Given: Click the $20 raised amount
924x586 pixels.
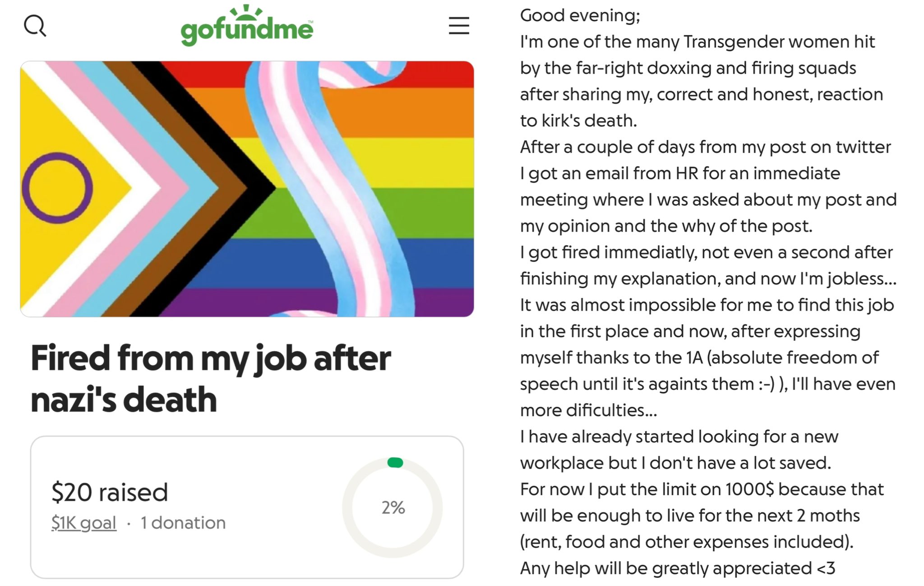Looking at the screenshot, I should pos(110,492).
